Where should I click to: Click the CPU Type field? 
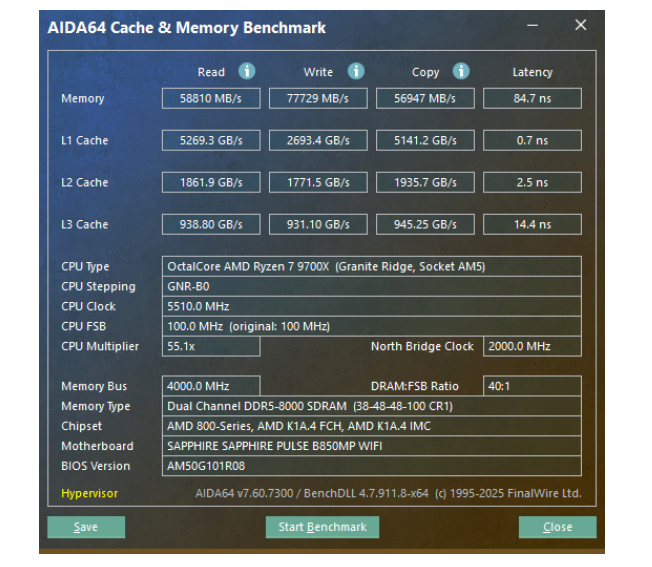371,266
